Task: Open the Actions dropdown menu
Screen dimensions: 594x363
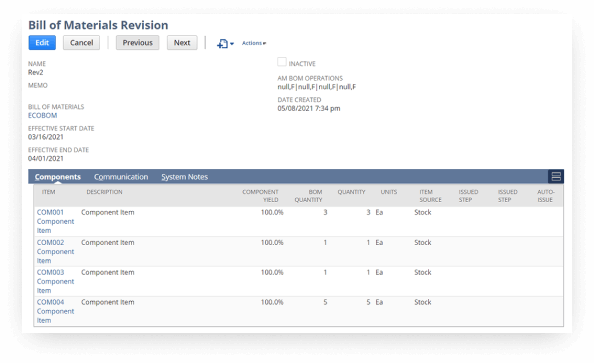Action: pyautogui.click(x=254, y=43)
